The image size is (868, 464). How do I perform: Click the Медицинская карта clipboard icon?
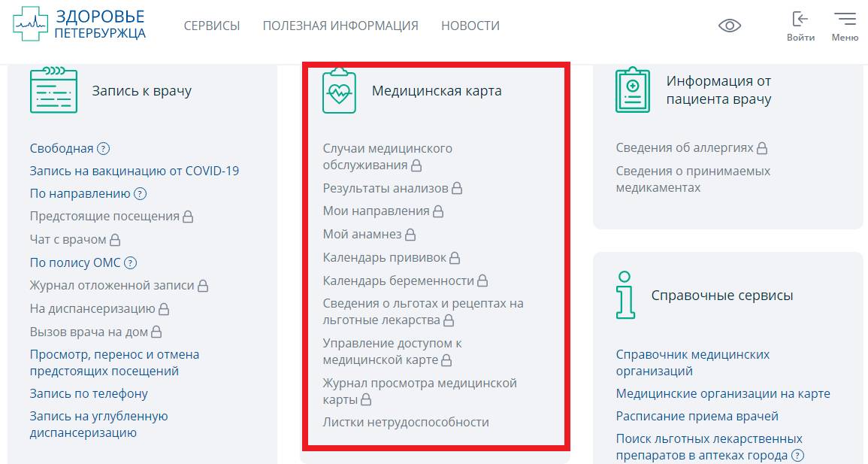(x=339, y=91)
